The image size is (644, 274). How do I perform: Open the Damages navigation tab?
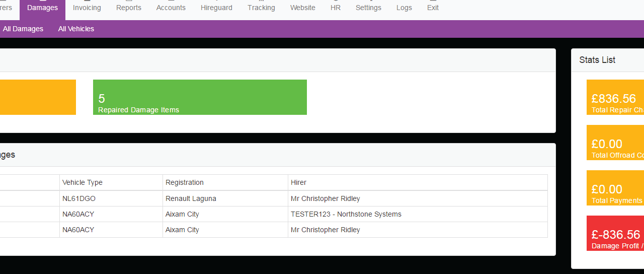(x=42, y=8)
